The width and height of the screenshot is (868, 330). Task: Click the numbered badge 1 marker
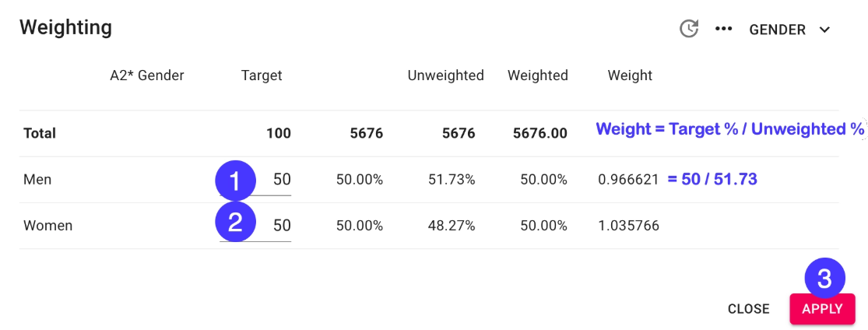(x=235, y=179)
